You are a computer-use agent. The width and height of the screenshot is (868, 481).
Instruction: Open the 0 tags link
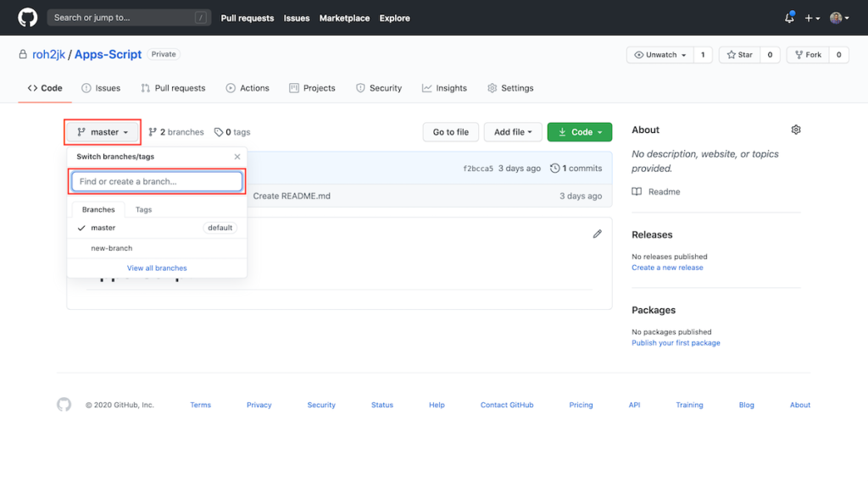[x=232, y=132]
